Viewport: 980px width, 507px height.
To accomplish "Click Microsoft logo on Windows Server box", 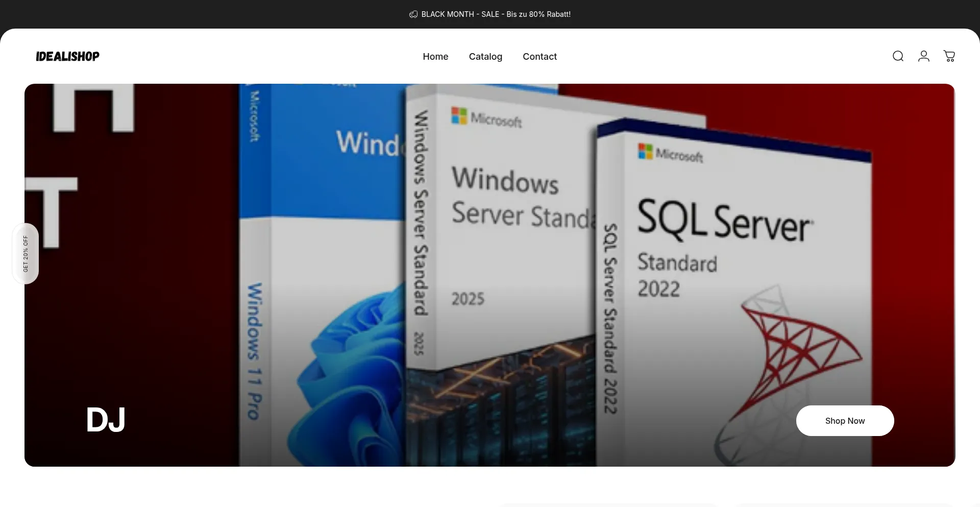I will click(x=486, y=118).
